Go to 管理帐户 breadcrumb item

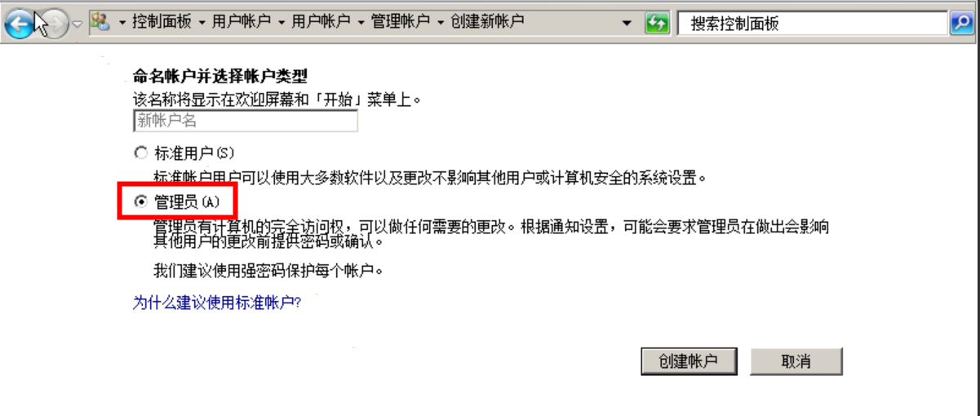[401, 22]
